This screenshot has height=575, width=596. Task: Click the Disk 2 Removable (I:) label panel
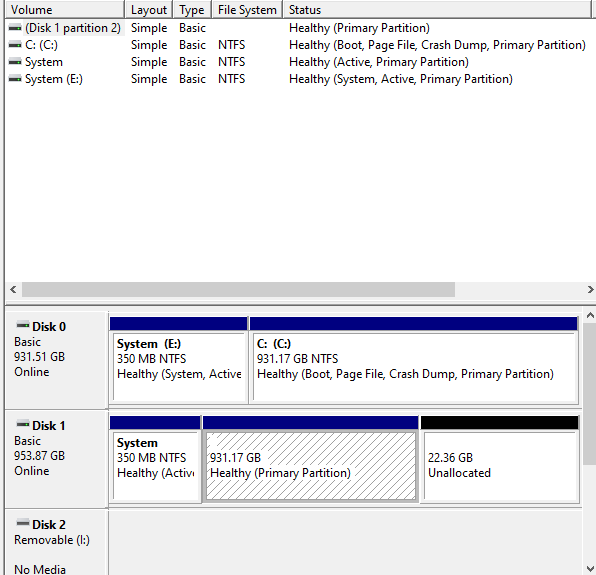[57, 543]
